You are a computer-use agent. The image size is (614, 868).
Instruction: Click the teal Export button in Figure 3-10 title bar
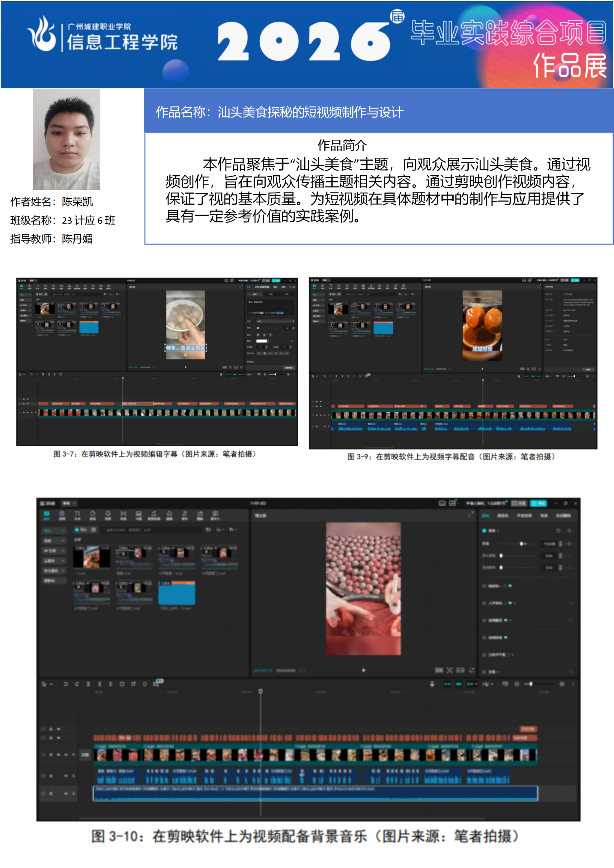(x=538, y=503)
